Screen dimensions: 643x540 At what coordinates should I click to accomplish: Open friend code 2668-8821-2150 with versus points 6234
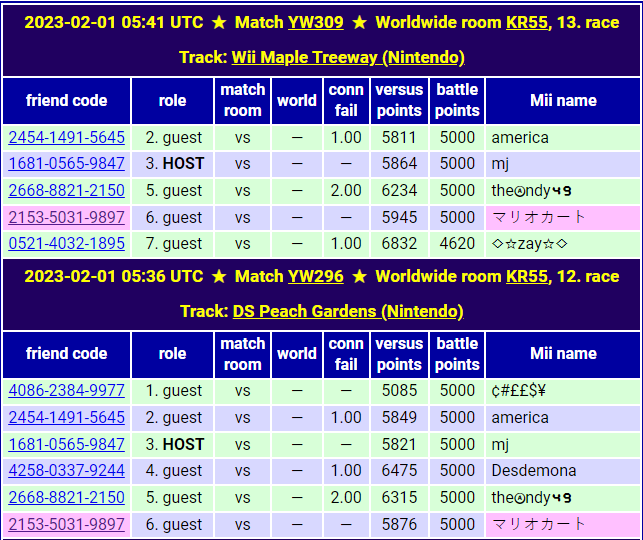(x=66, y=190)
